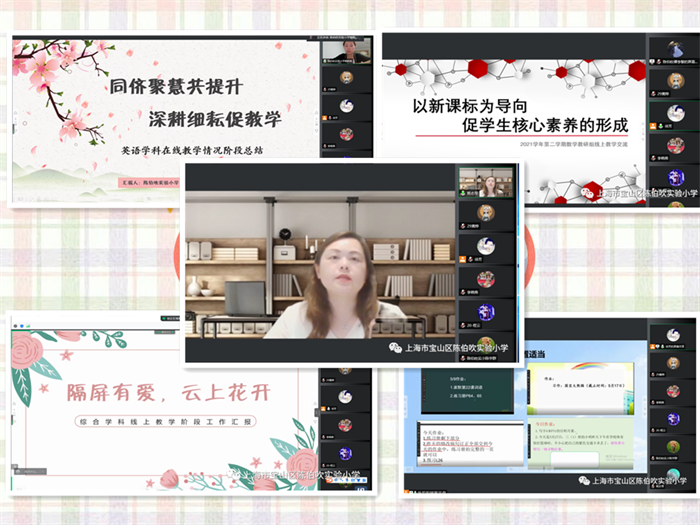
Task: Click the slide line "促学生核心素养的形成"
Action: pos(545,125)
